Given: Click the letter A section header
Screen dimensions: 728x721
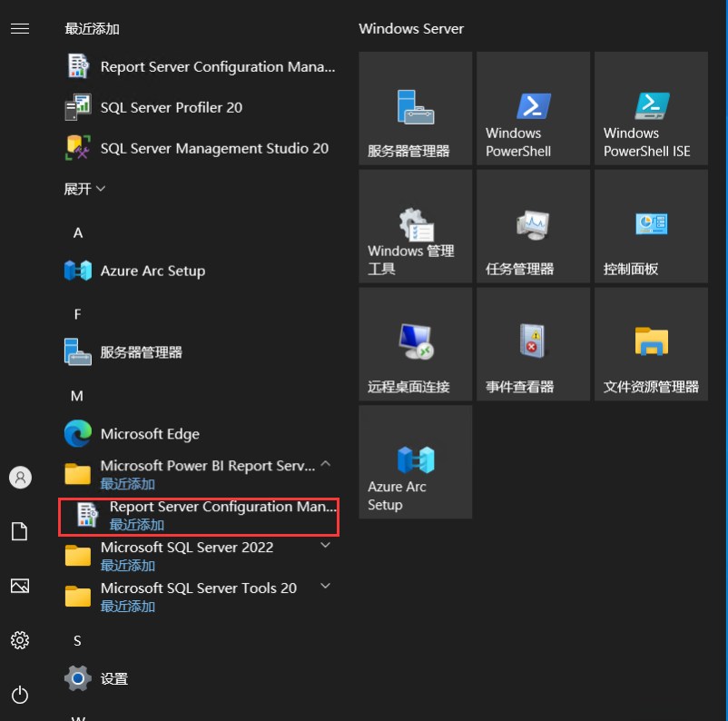Looking at the screenshot, I should tap(78, 232).
